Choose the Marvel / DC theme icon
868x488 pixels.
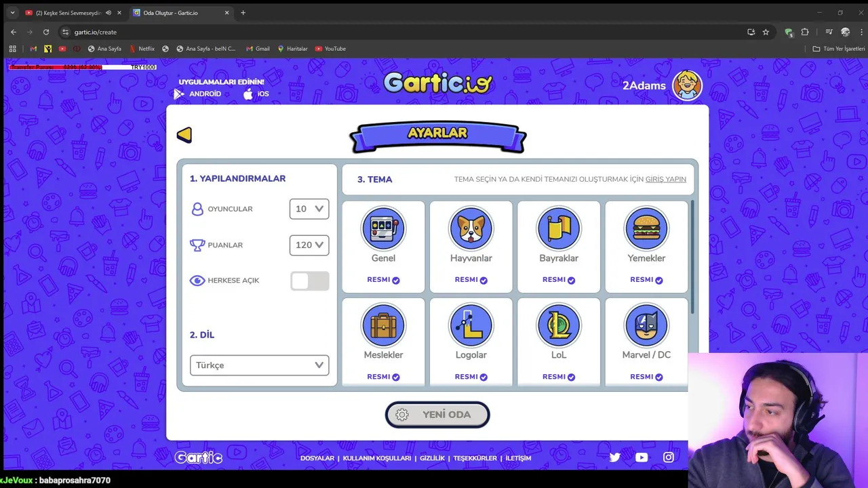(x=646, y=325)
